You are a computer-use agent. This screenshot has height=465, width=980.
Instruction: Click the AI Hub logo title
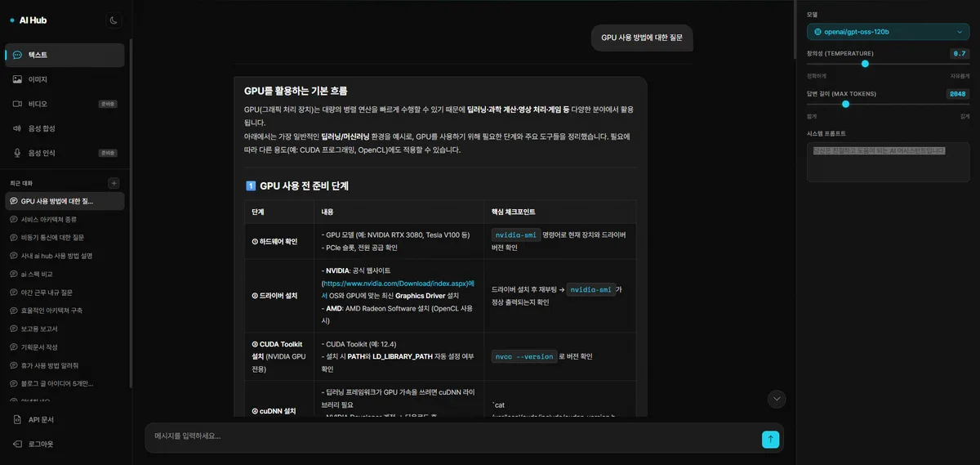click(33, 20)
